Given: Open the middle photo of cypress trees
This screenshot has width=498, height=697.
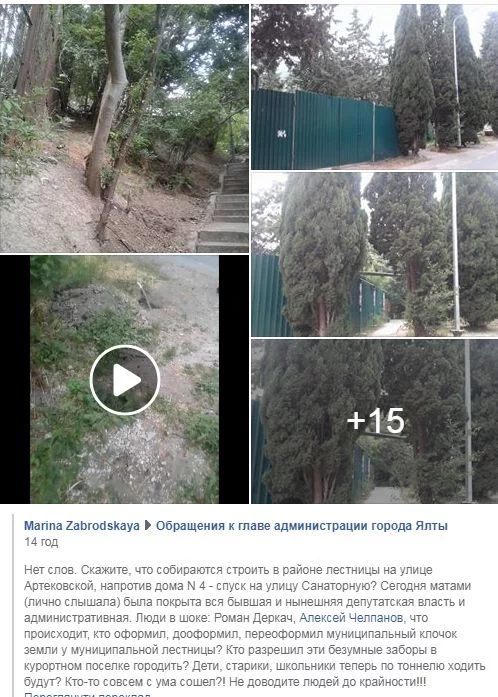Looking at the screenshot, I should (x=374, y=254).
